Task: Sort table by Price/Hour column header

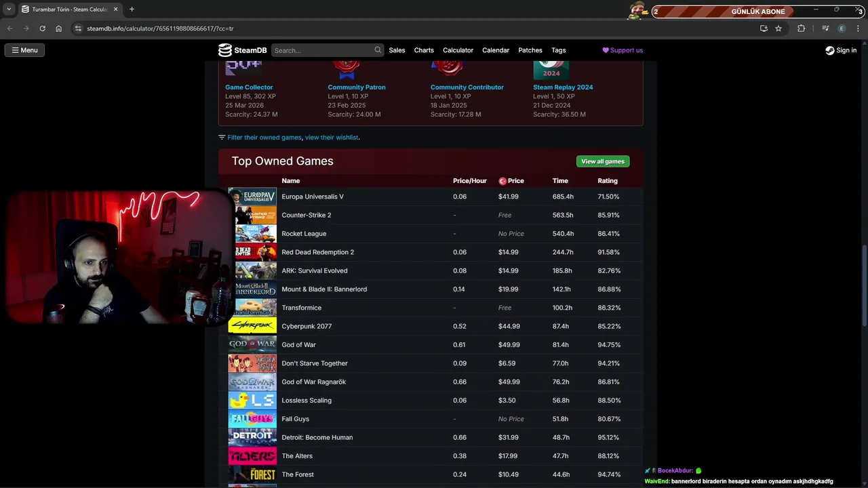Action: [x=469, y=181]
